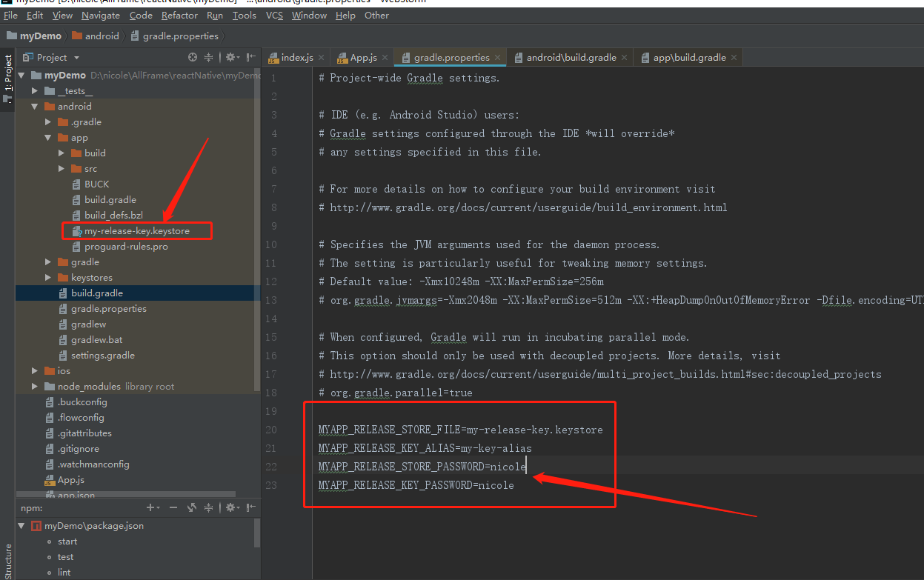This screenshot has width=924, height=580.
Task: Close the index.js tab
Action: [x=322, y=57]
